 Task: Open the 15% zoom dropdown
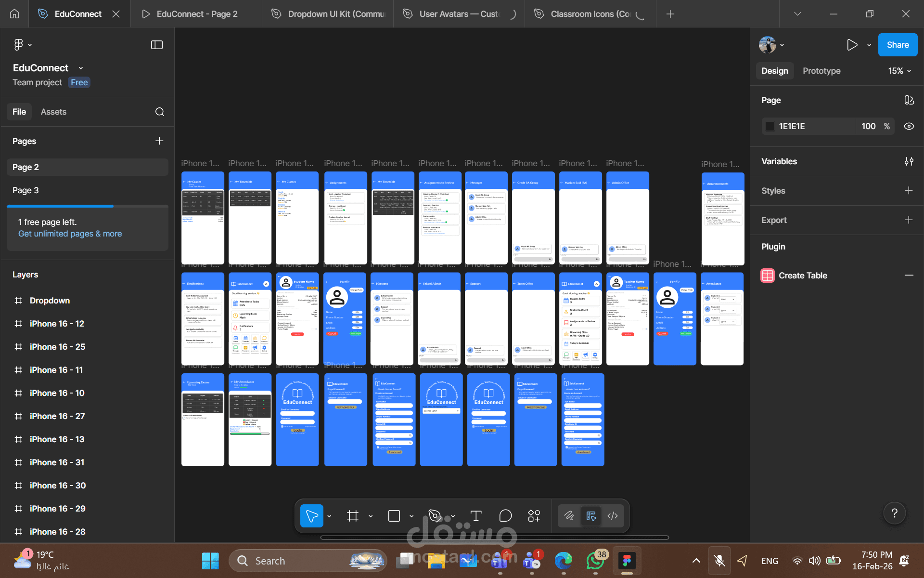point(899,71)
